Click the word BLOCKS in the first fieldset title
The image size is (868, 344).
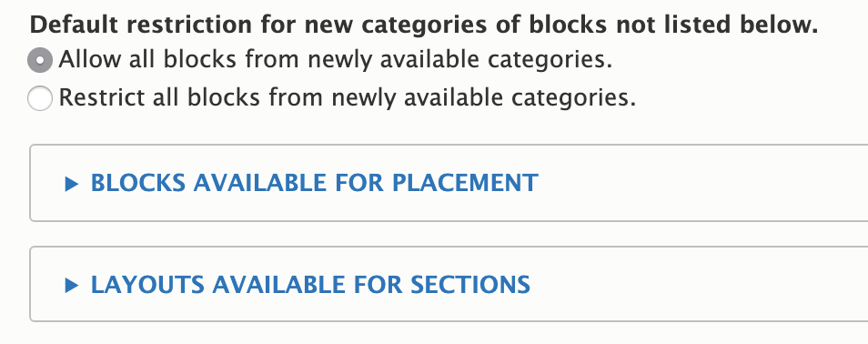pyautogui.click(x=137, y=183)
